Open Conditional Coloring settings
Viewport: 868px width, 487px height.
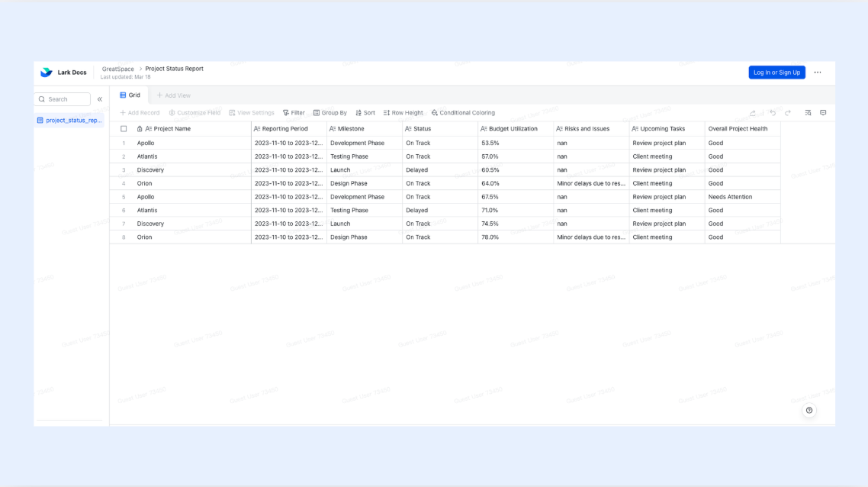click(463, 113)
